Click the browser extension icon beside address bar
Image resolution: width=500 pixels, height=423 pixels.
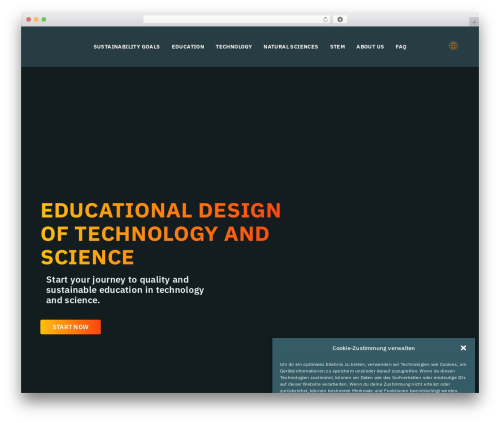click(340, 19)
